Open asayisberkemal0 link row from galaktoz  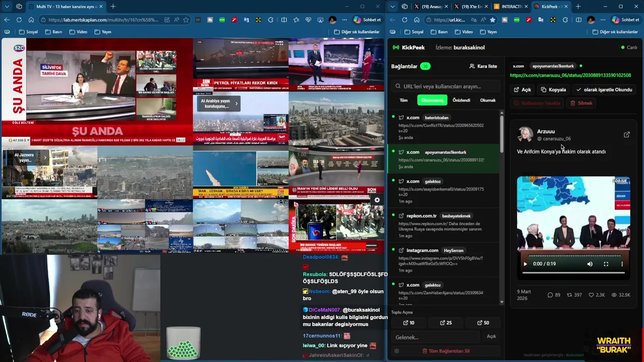pyautogui.click(x=443, y=191)
